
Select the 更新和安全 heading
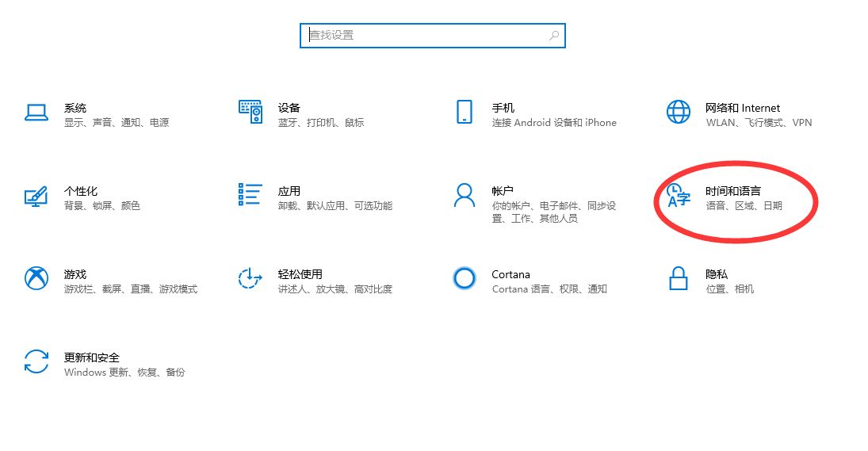92,357
